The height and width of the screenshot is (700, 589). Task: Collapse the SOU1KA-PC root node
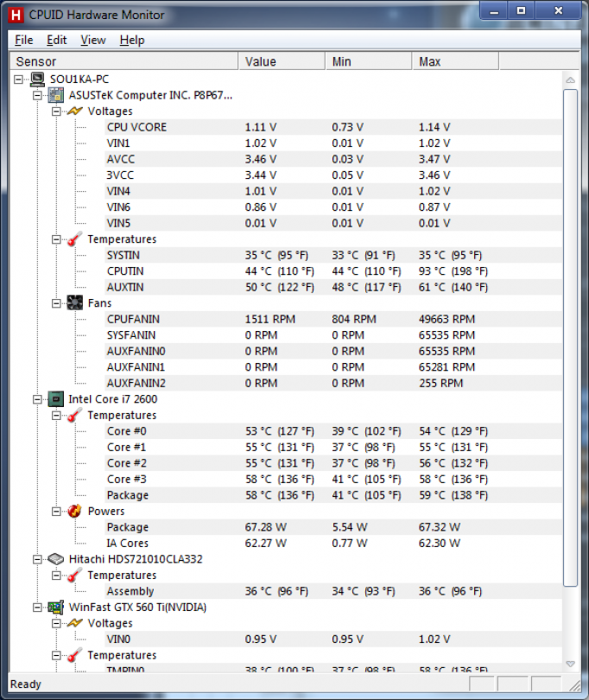click(19, 79)
